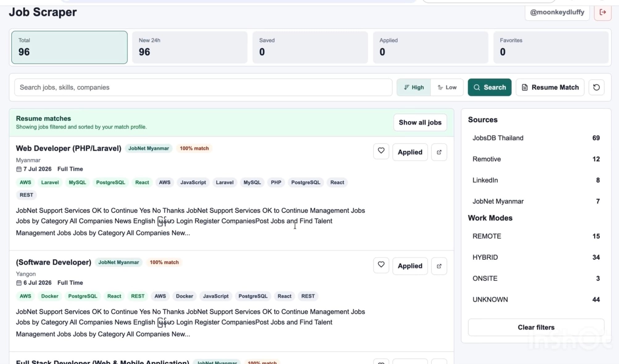Viewport: 619px width, 364px height.
Task: Click the calendar icon beside 6 Jul 2026
Action: coord(19,283)
